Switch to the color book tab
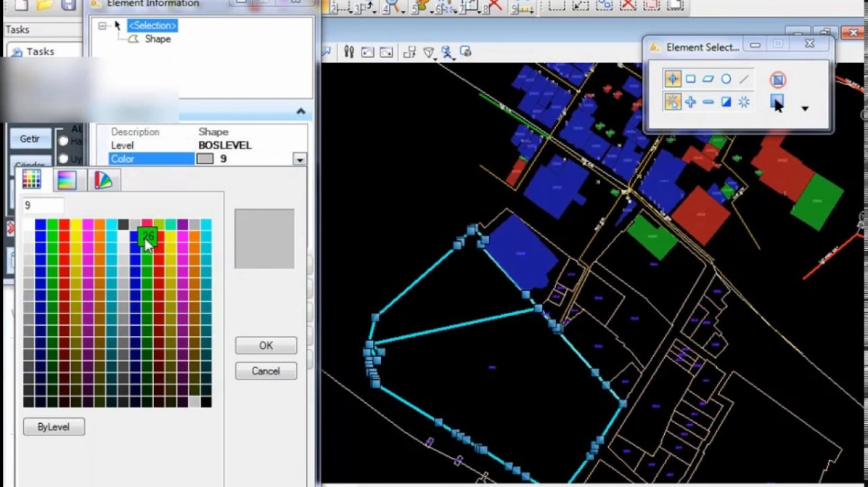The width and height of the screenshot is (868, 487). [102, 180]
